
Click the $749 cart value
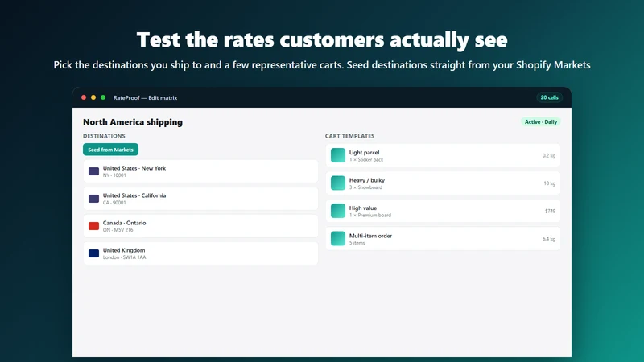coord(551,211)
